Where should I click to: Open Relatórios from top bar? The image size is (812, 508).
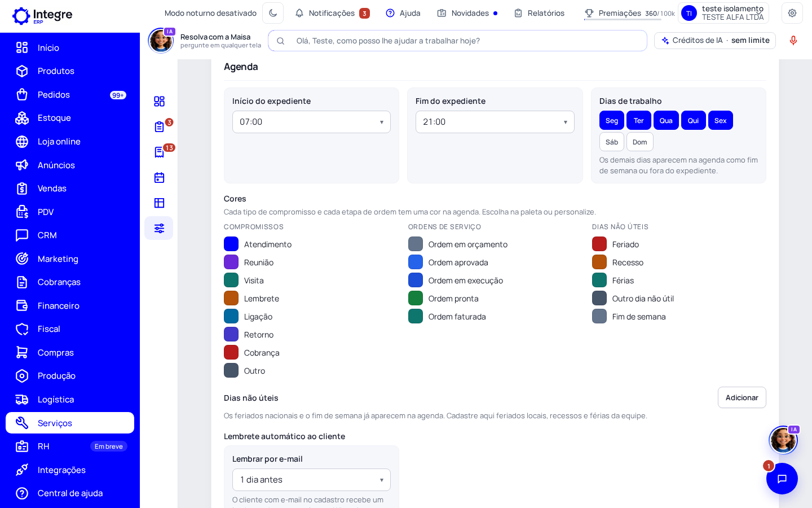click(x=539, y=13)
